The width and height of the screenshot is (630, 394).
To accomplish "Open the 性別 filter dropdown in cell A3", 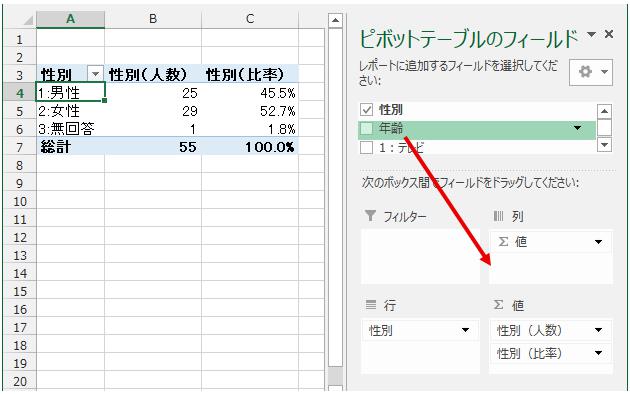I will pos(95,74).
